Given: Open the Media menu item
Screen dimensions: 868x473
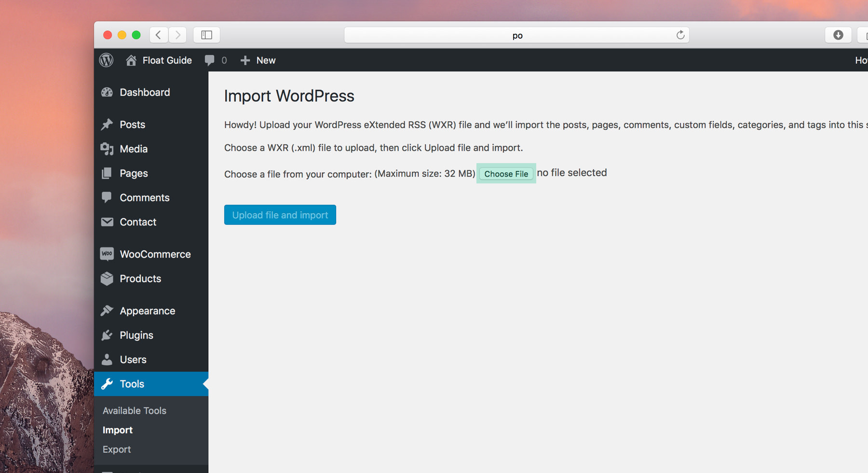Looking at the screenshot, I should pos(151,149).
